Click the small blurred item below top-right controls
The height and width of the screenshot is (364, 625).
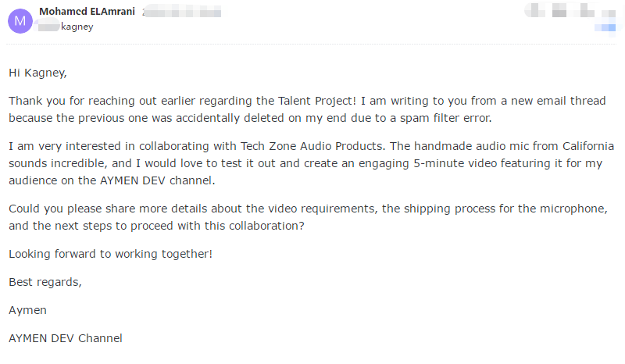coord(602,28)
